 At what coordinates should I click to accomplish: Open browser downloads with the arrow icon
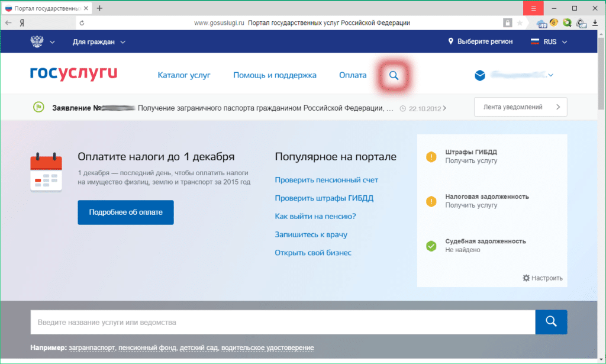tap(595, 23)
